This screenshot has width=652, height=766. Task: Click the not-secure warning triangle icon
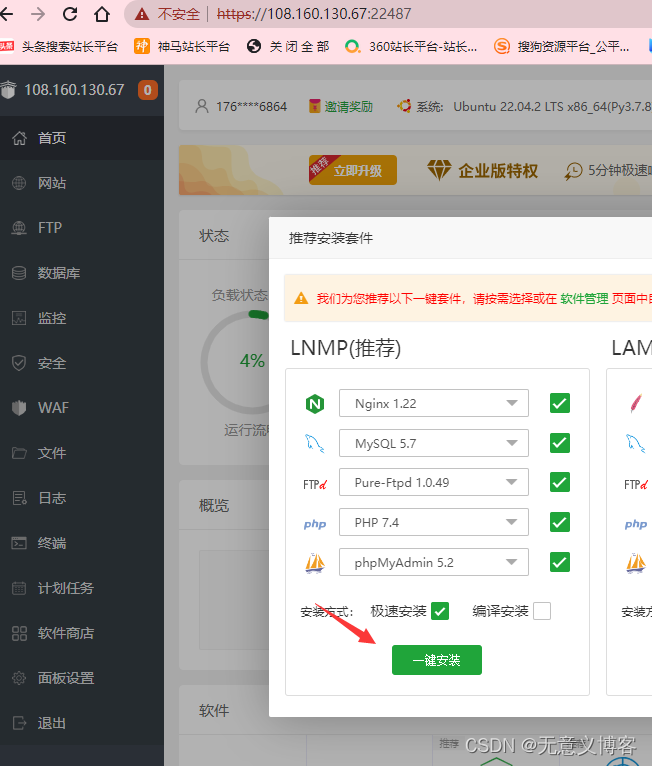click(x=142, y=14)
